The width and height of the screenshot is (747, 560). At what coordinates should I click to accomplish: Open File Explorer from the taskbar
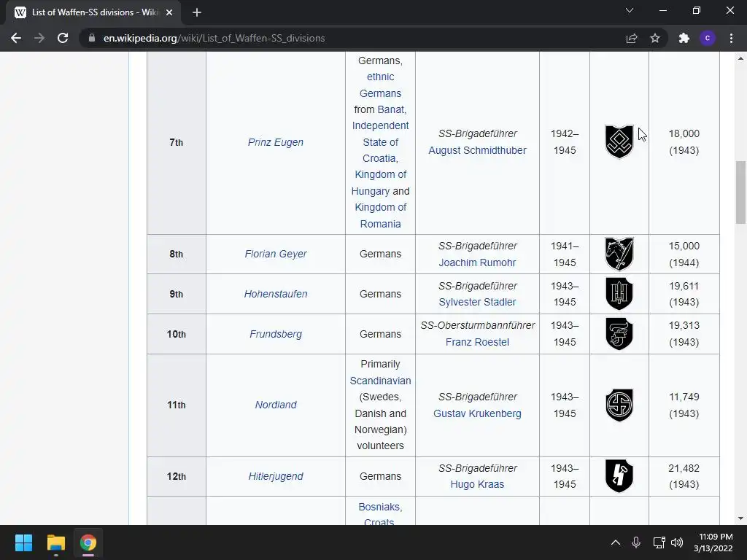pyautogui.click(x=55, y=542)
